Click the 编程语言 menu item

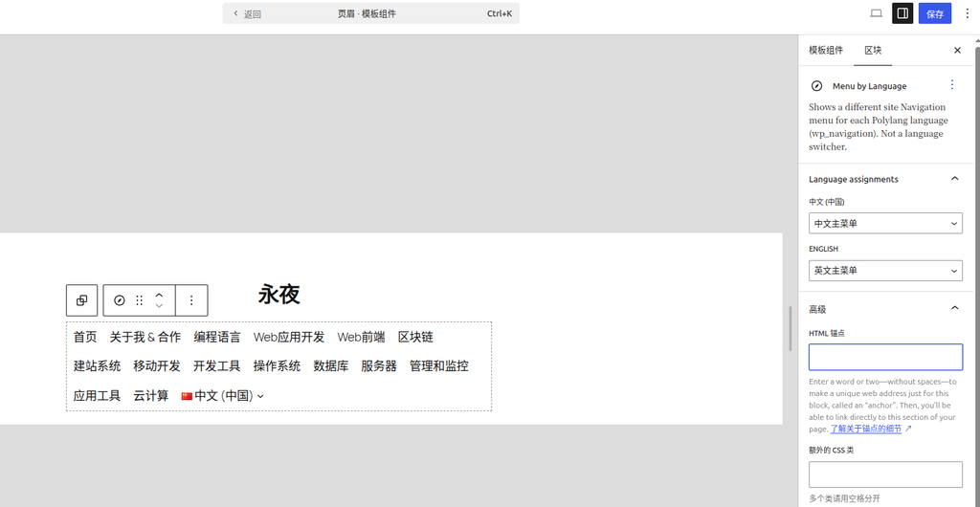(x=217, y=337)
